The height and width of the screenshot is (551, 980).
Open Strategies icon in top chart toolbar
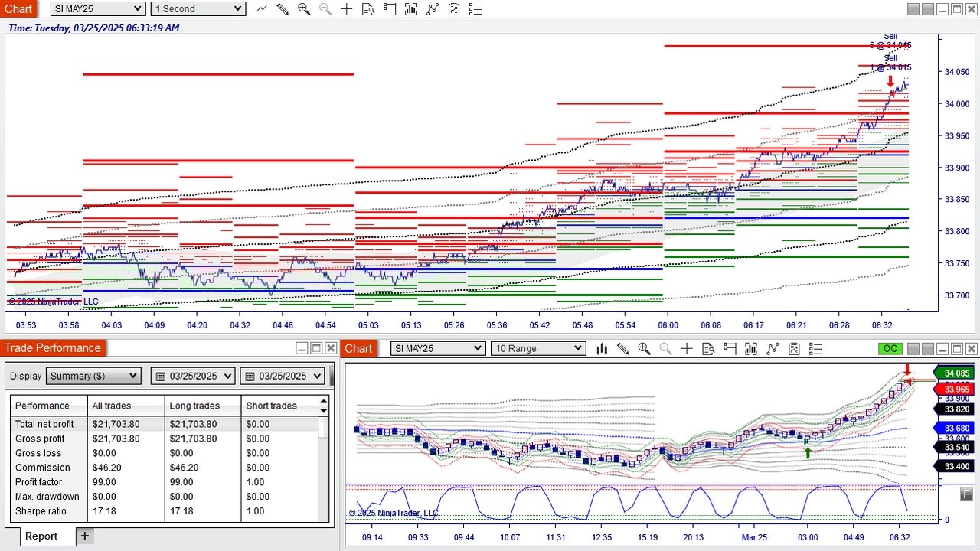pyautogui.click(x=454, y=9)
